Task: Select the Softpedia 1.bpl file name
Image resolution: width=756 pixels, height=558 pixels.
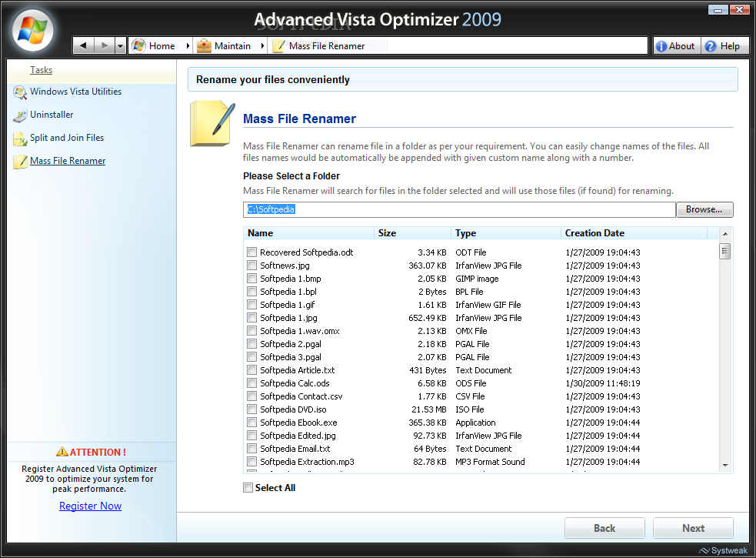Action: point(288,292)
